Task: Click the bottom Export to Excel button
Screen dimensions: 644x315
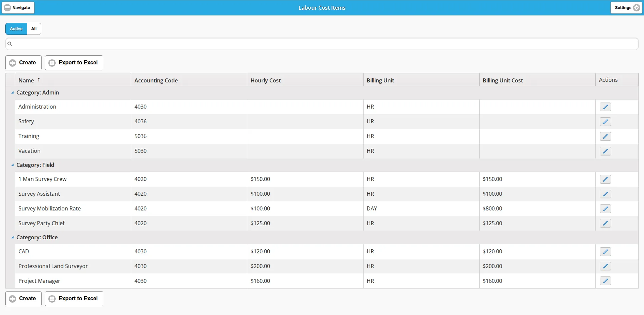Action: click(x=74, y=299)
